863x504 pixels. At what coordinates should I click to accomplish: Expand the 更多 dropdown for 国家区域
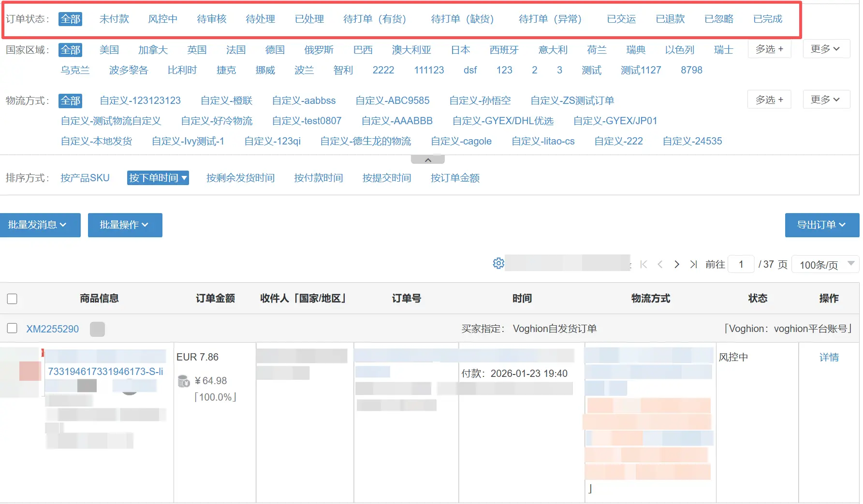click(x=826, y=49)
